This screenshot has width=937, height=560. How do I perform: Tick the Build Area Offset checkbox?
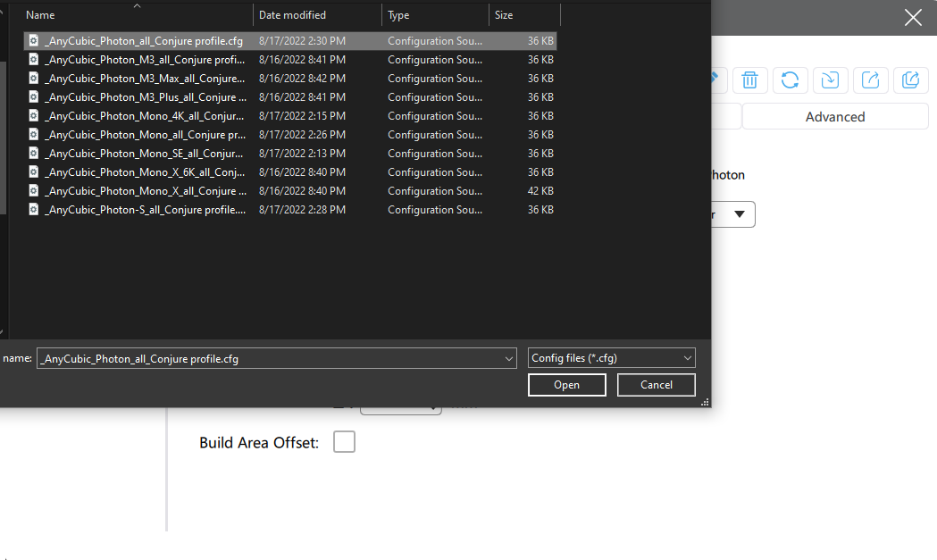[x=344, y=442]
